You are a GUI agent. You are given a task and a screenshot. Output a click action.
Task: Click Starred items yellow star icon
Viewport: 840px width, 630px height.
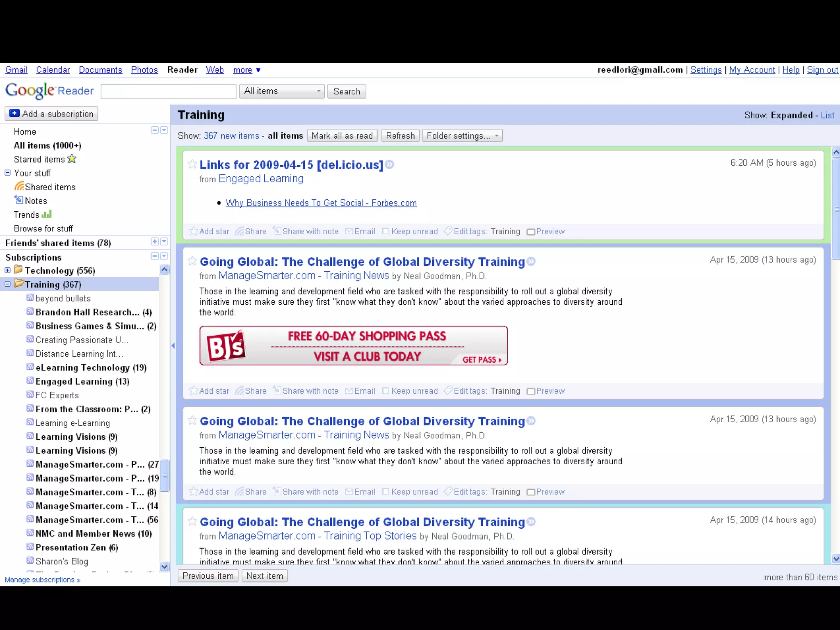point(72,159)
